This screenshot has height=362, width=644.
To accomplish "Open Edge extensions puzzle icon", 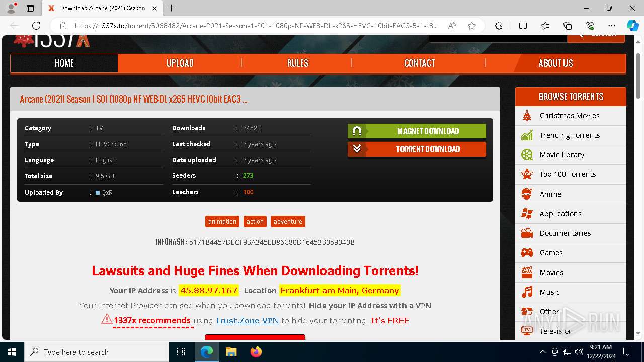I will click(x=499, y=26).
